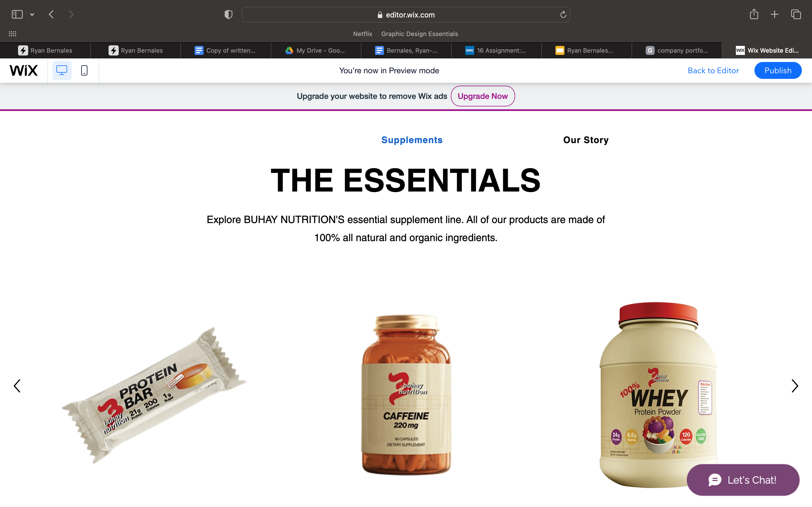Expand sidebar options dropdown chevron

pos(32,14)
